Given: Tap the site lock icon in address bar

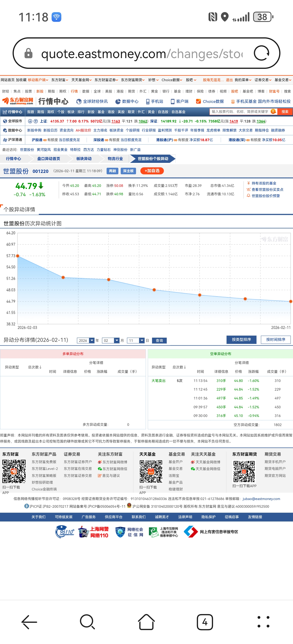Looking at the screenshot, I should [28, 53].
